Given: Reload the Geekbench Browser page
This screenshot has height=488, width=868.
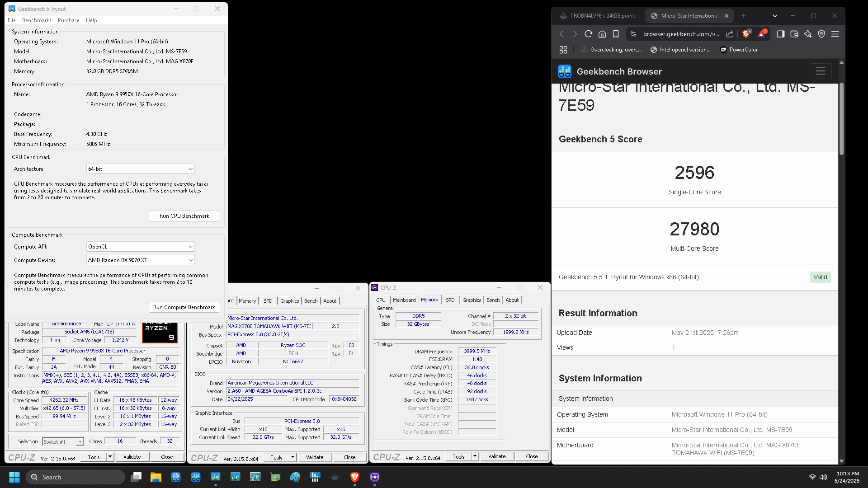Looking at the screenshot, I should [588, 34].
